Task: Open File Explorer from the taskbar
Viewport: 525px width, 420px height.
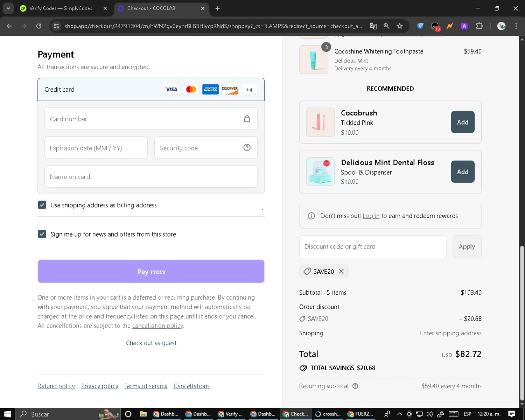Action: (143, 414)
